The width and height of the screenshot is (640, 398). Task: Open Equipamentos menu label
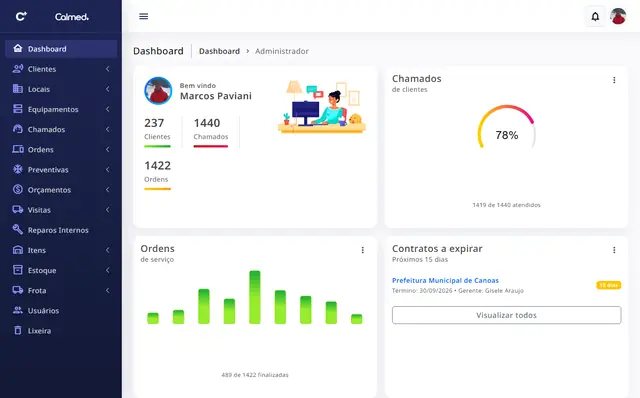tap(53, 109)
